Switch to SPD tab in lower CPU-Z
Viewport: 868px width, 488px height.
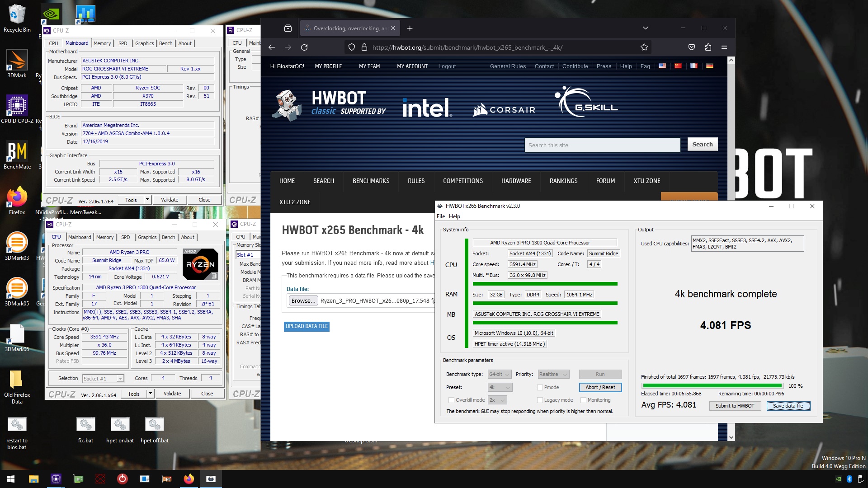coord(126,237)
